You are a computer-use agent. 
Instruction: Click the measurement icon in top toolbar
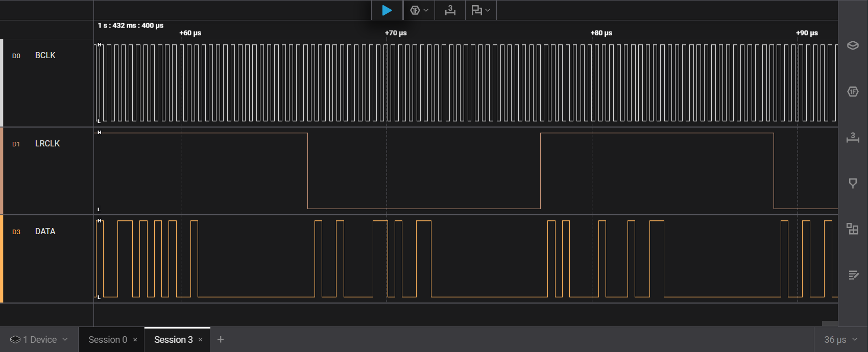[450, 10]
